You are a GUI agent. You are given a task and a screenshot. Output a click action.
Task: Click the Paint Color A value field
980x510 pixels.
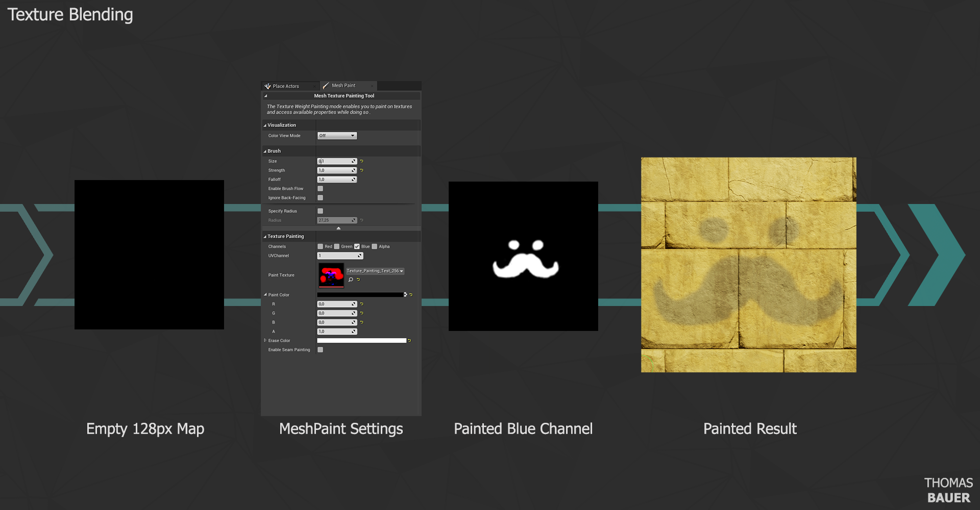(337, 331)
